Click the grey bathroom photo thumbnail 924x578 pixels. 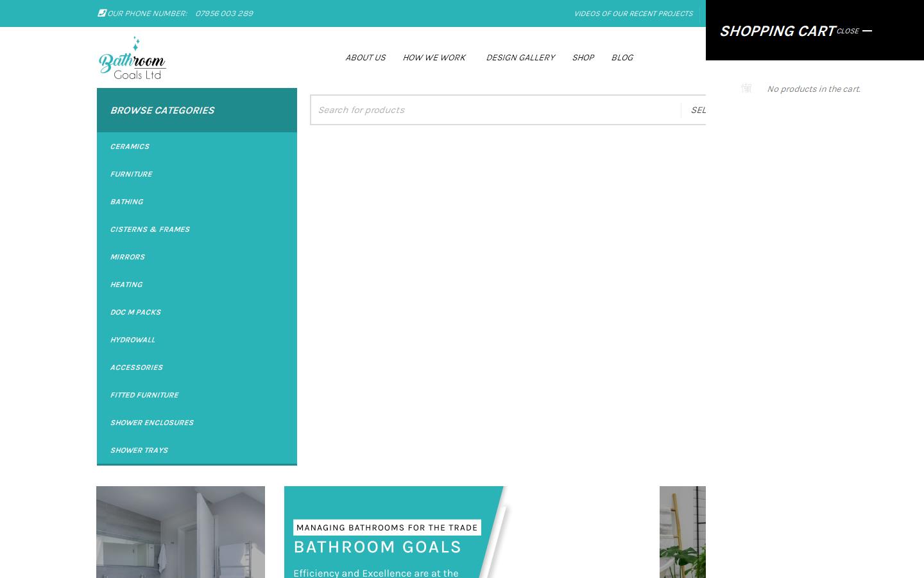coord(180,532)
